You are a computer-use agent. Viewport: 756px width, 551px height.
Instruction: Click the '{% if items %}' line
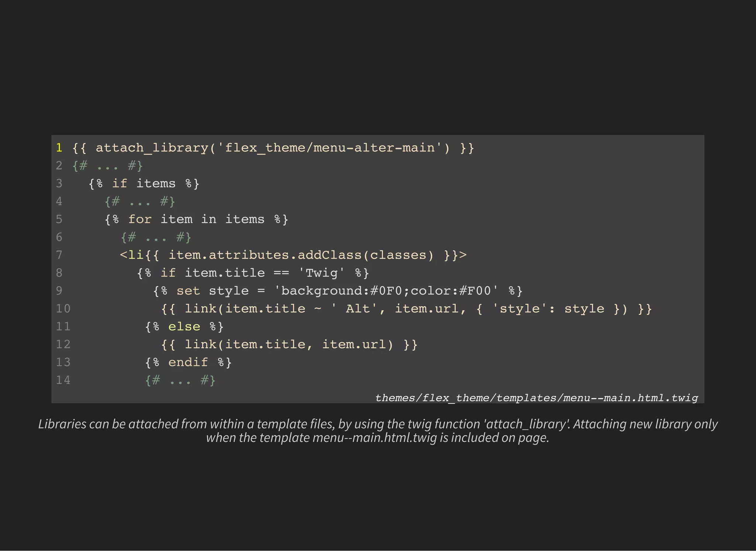pos(144,184)
